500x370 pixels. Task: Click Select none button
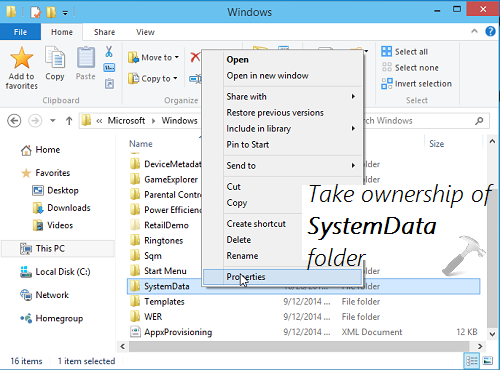[410, 68]
